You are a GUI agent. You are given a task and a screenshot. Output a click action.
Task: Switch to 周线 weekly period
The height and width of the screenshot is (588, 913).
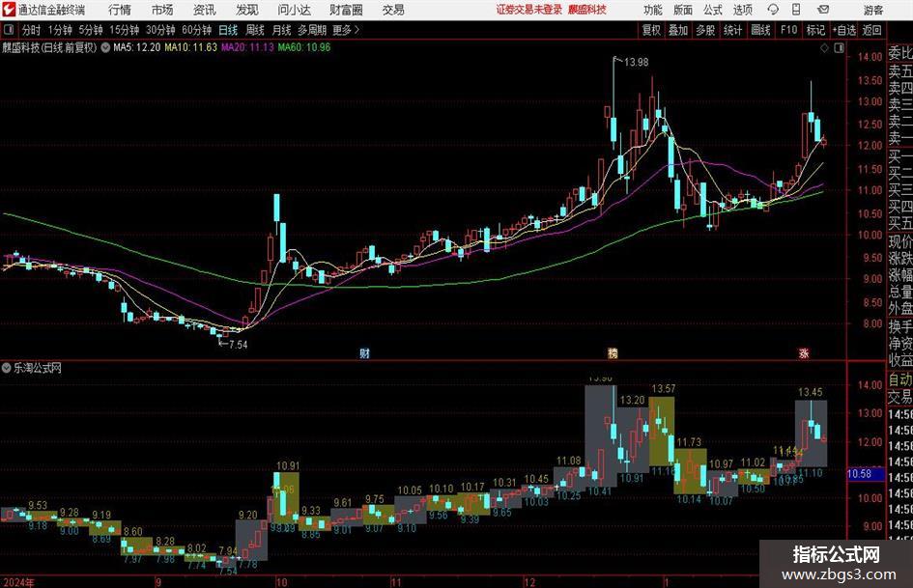click(x=255, y=30)
